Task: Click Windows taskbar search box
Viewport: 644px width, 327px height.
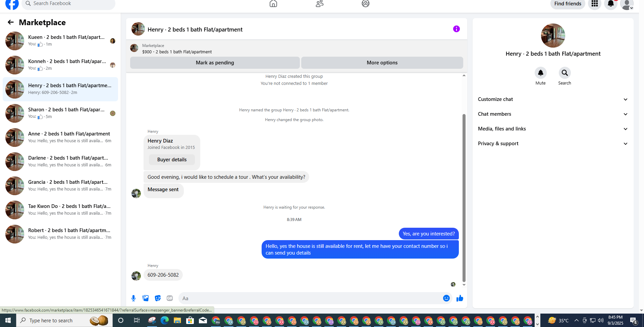Action: [64, 320]
